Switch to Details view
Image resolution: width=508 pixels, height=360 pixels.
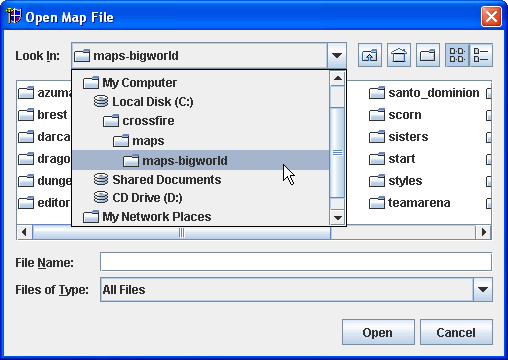click(481, 55)
